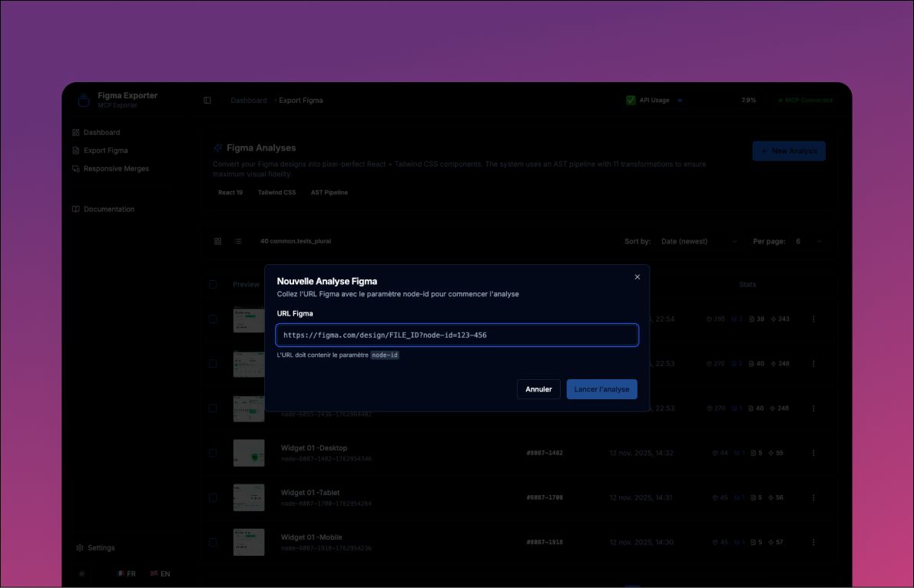The height and width of the screenshot is (588, 914).
Task: Click the date 12 nov. 2025, 14:30
Action: 641,542
